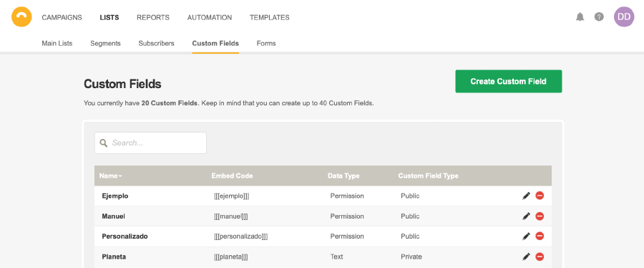
Task: Open the Templates menu
Action: coord(270,17)
